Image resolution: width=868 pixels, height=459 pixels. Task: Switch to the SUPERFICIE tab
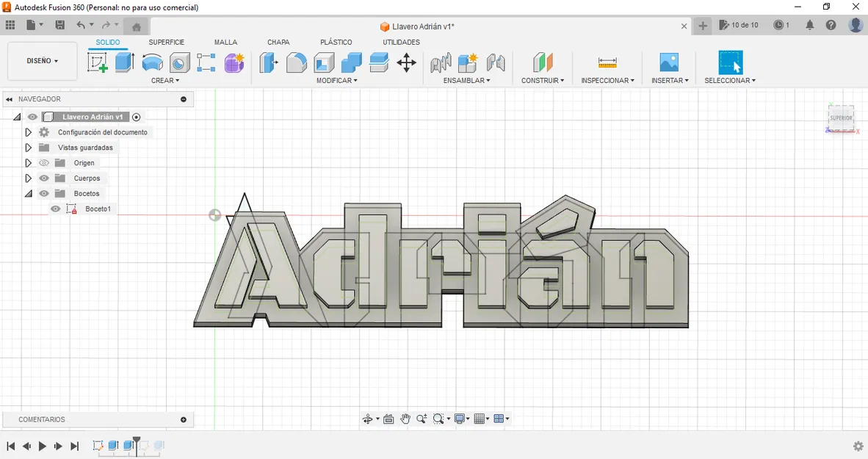166,42
